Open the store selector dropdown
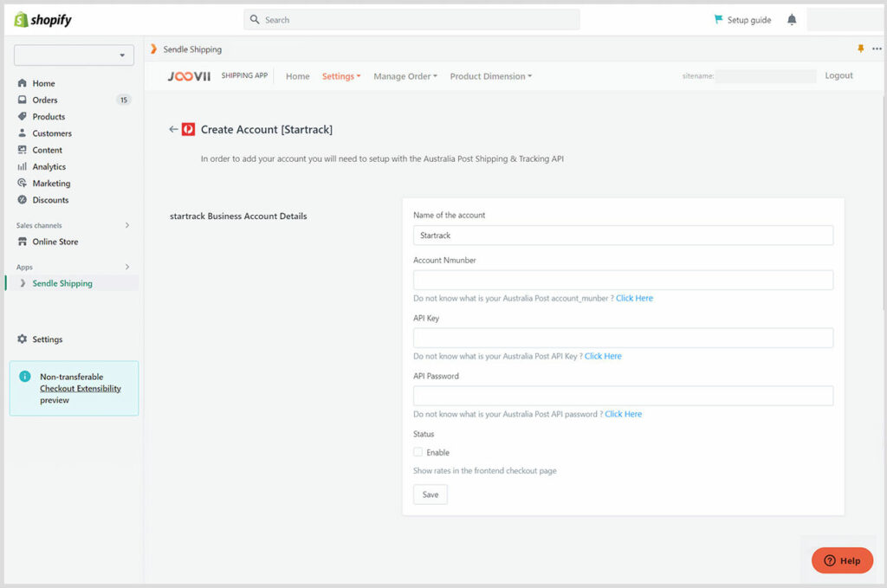The width and height of the screenshot is (887, 588). point(74,55)
